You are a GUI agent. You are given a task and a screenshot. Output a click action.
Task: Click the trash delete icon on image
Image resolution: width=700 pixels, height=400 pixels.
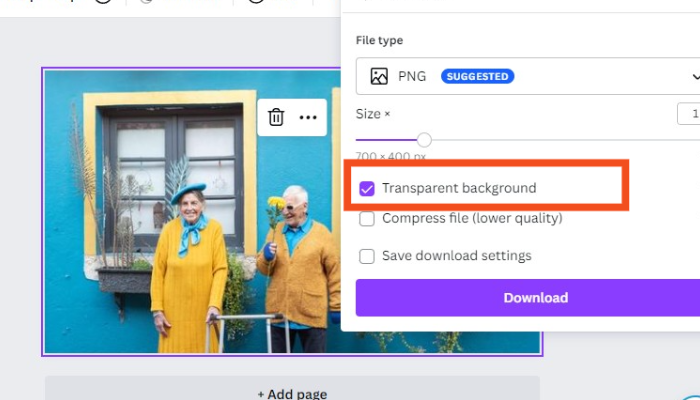[276, 117]
